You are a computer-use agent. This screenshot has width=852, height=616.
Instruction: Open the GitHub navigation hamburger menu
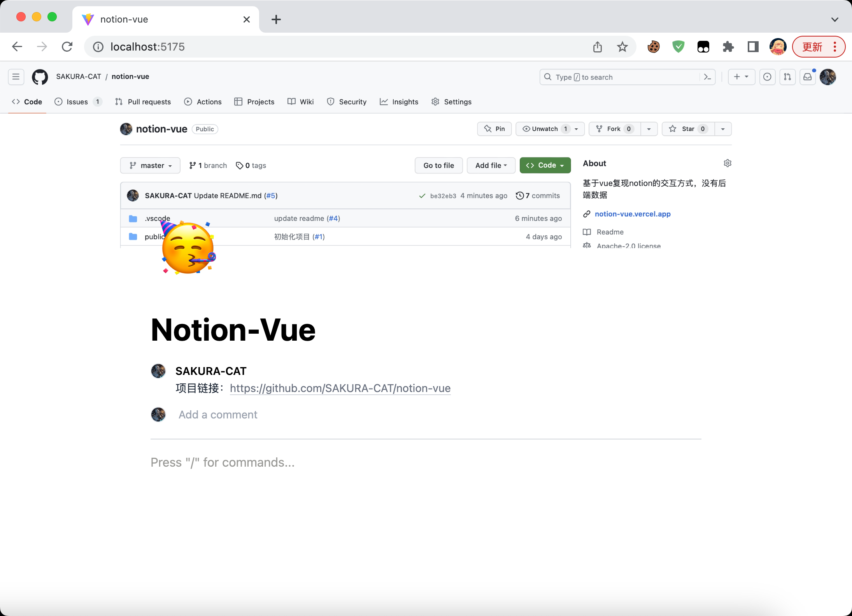click(x=16, y=77)
